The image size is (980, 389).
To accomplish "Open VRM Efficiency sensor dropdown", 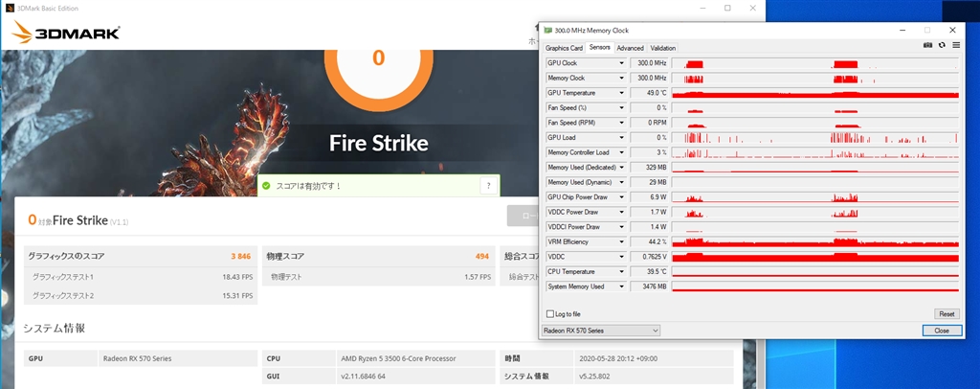I will click(622, 242).
